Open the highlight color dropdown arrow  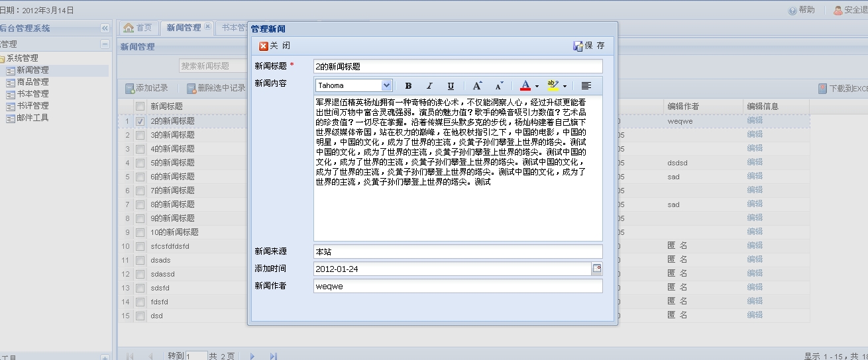tap(565, 86)
